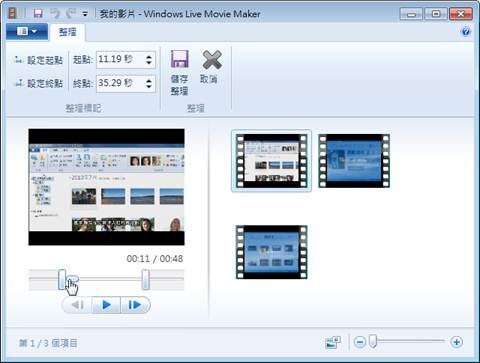Step to the previous frame
The image size is (480, 363).
click(x=77, y=305)
